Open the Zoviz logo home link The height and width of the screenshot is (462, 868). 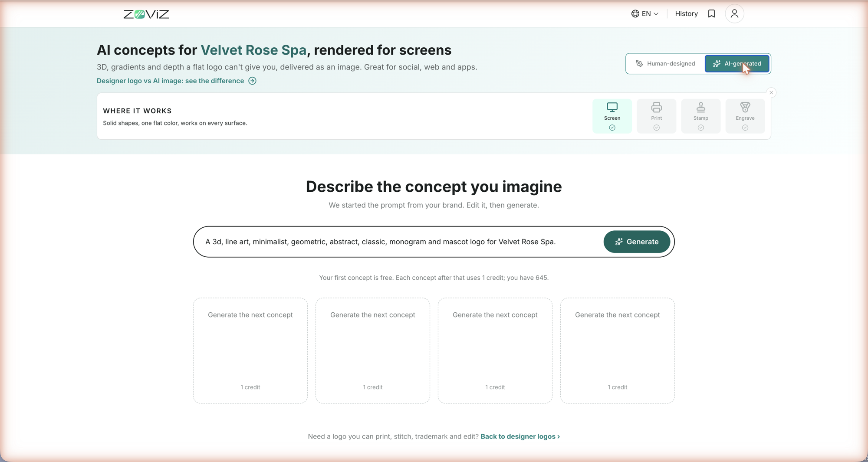click(146, 14)
